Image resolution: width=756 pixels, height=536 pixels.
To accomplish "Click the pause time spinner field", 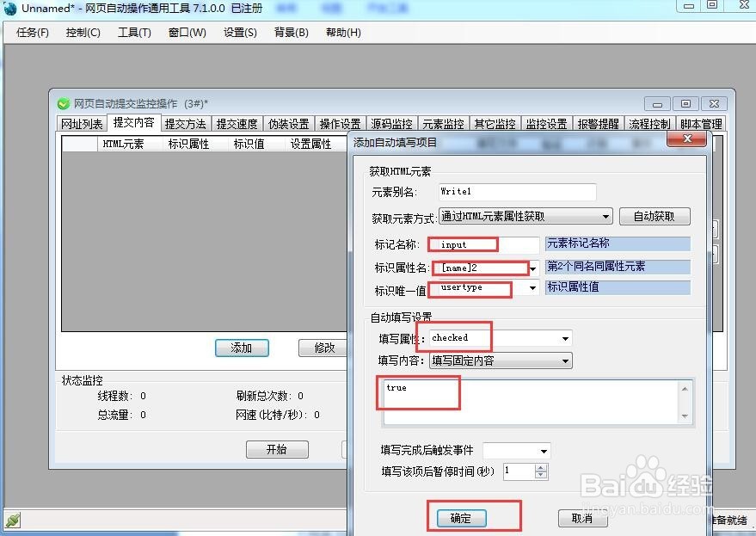I will (519, 471).
